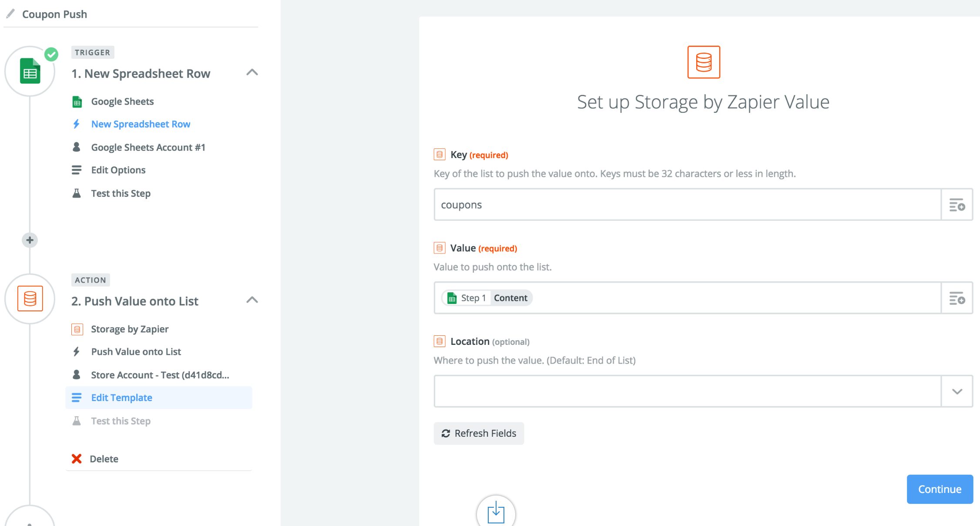
Task: Click the green checkmark badge on trigger
Action: [x=51, y=54]
